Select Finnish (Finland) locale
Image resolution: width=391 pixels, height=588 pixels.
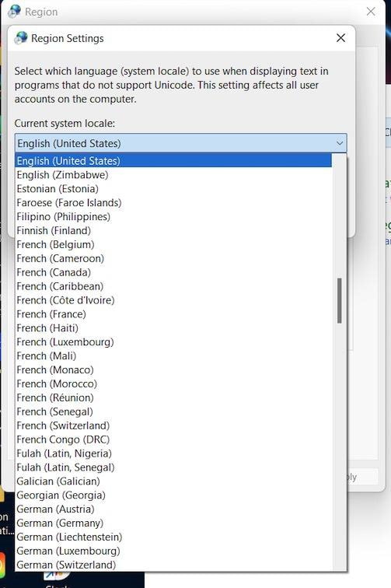173,231
